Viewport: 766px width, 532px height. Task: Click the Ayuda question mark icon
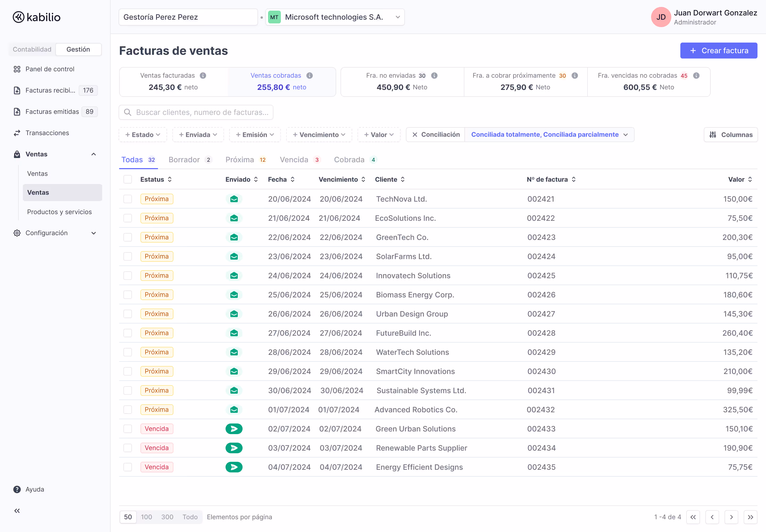pos(17,489)
